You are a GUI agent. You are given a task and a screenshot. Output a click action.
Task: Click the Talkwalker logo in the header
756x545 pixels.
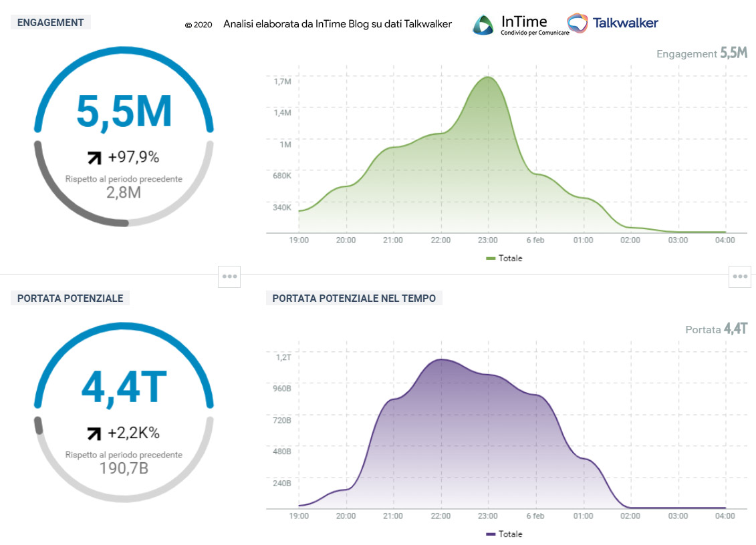(612, 23)
